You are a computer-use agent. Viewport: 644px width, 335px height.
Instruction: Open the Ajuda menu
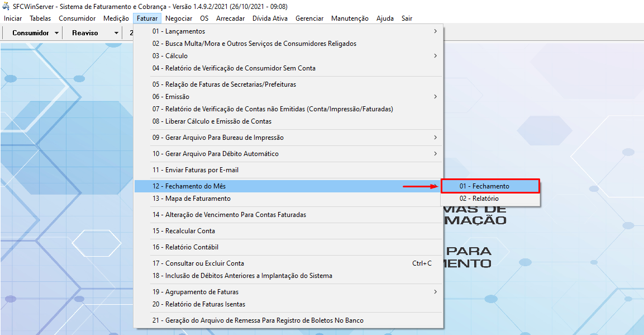pyautogui.click(x=385, y=18)
